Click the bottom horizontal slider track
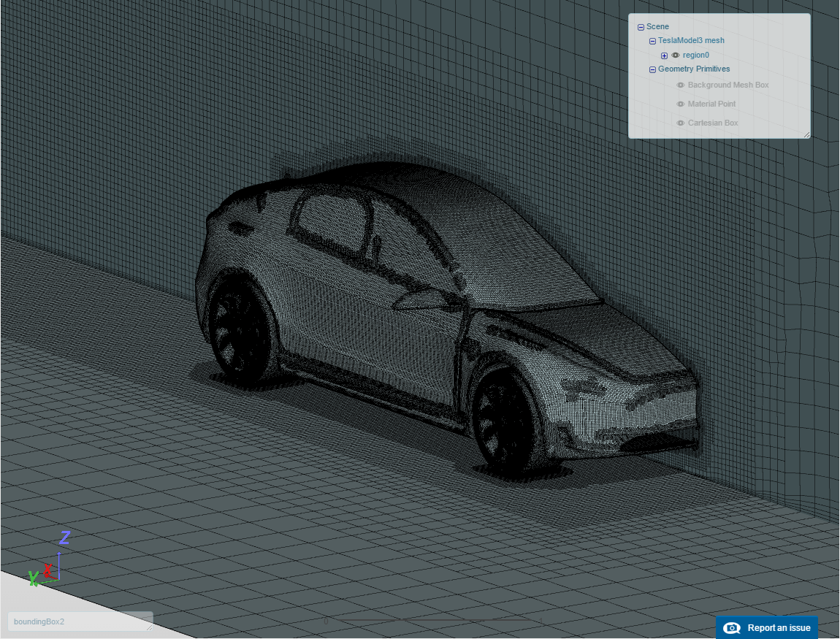840x639 pixels. 434,621
